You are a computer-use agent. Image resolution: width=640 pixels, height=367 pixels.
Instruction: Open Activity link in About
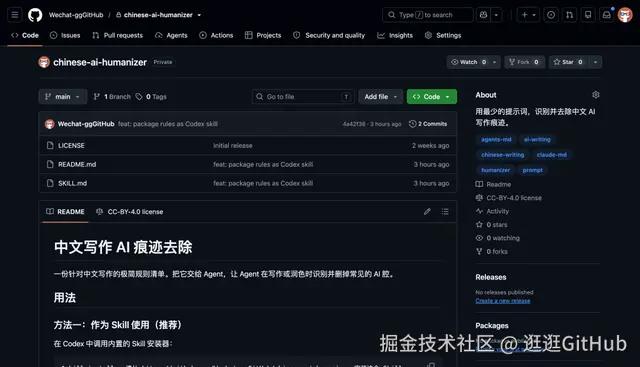pyautogui.click(x=492, y=211)
